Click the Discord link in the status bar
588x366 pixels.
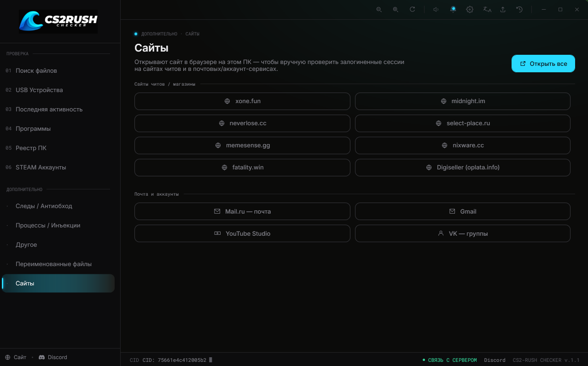(495, 360)
